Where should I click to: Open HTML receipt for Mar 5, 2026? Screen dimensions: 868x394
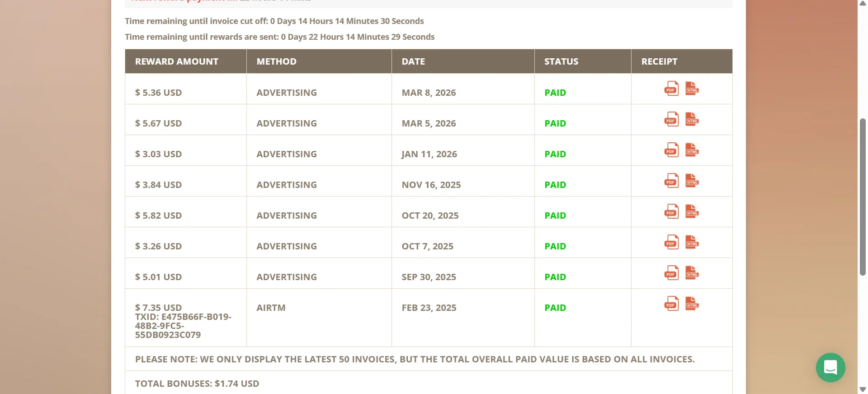coord(692,119)
